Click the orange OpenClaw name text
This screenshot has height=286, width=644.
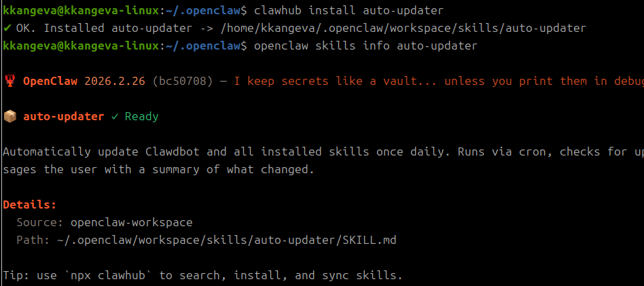coord(50,82)
